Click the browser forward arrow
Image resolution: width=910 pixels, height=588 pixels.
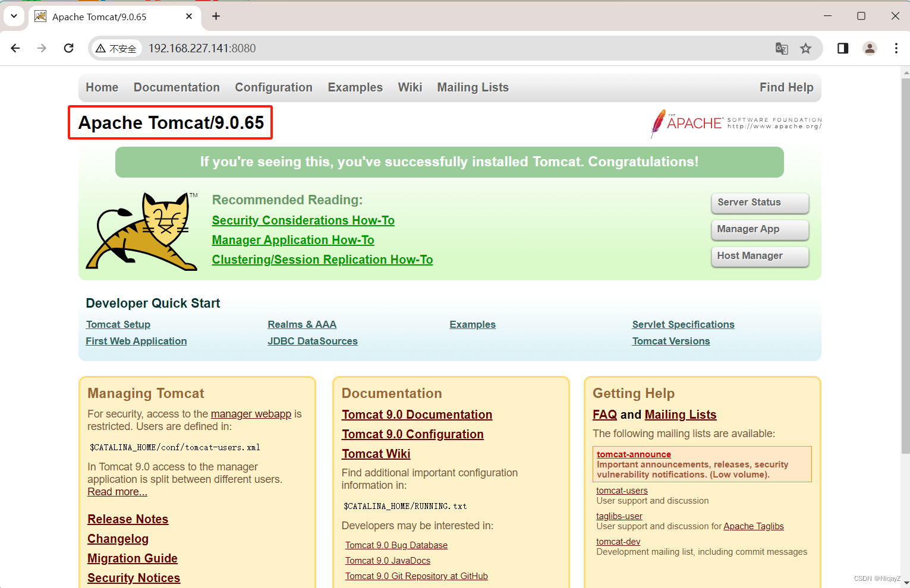(42, 48)
